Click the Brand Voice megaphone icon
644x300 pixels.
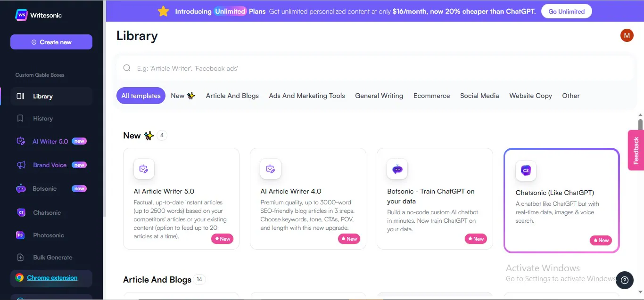coord(21,165)
